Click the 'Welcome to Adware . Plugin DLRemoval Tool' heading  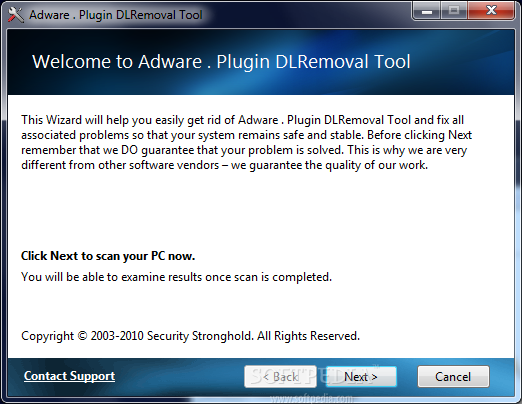click(221, 62)
